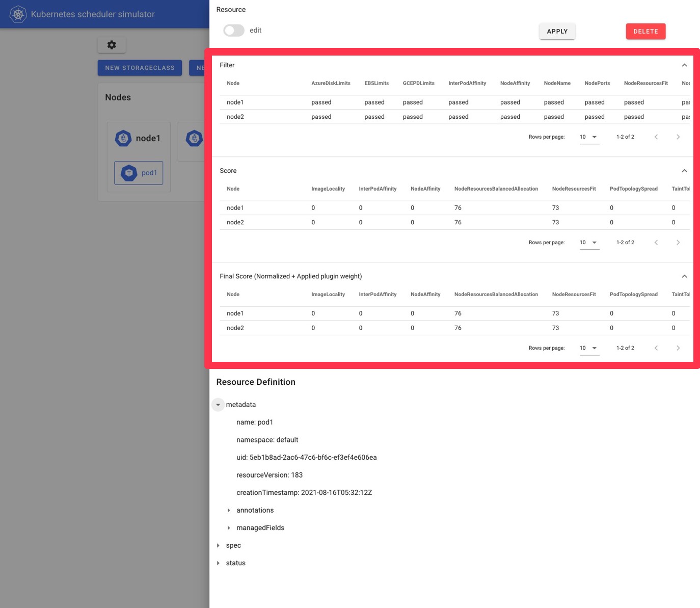Viewport: 700px width, 608px height.
Task: Click previous page arrow in Score table
Action: tap(656, 242)
